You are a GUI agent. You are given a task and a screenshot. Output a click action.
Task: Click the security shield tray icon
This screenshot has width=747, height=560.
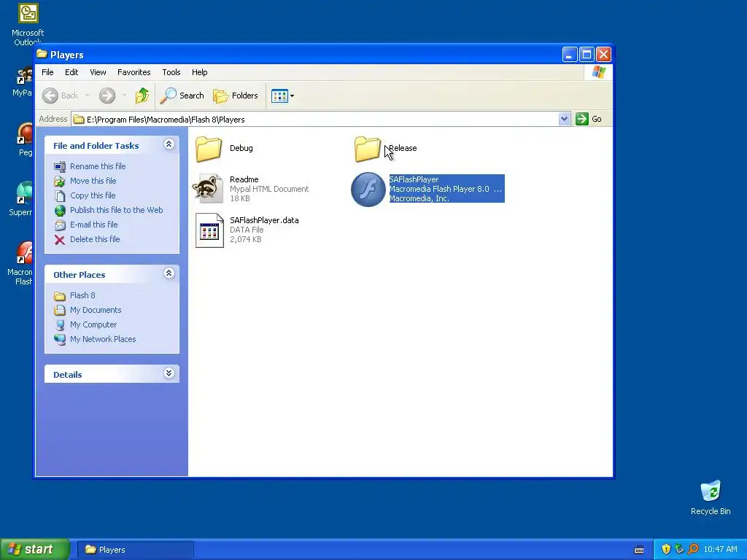666,550
